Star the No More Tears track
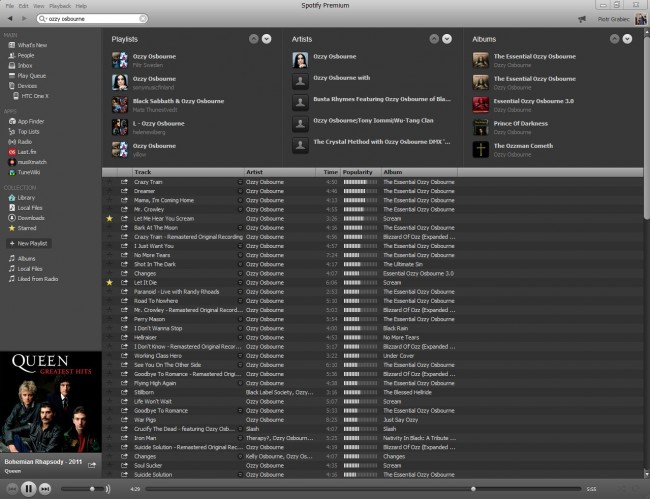Viewport: 650px width, 499px height. (x=109, y=255)
